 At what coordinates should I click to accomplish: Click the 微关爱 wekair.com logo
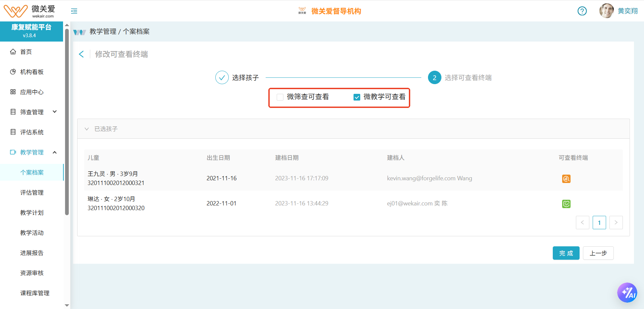[x=30, y=11]
